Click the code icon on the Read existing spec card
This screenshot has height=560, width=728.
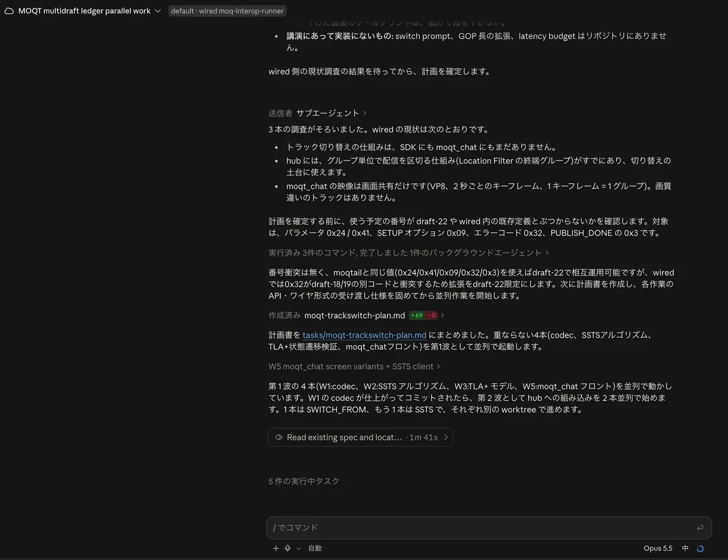[x=279, y=437]
